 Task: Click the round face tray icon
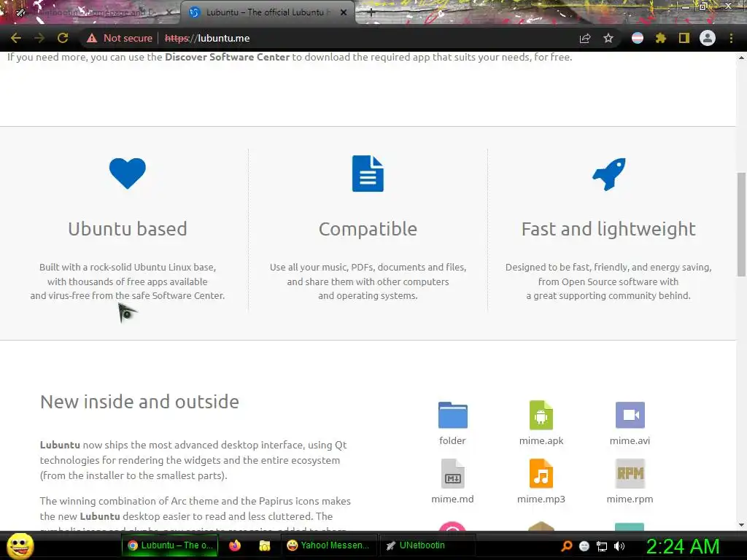[584, 546]
